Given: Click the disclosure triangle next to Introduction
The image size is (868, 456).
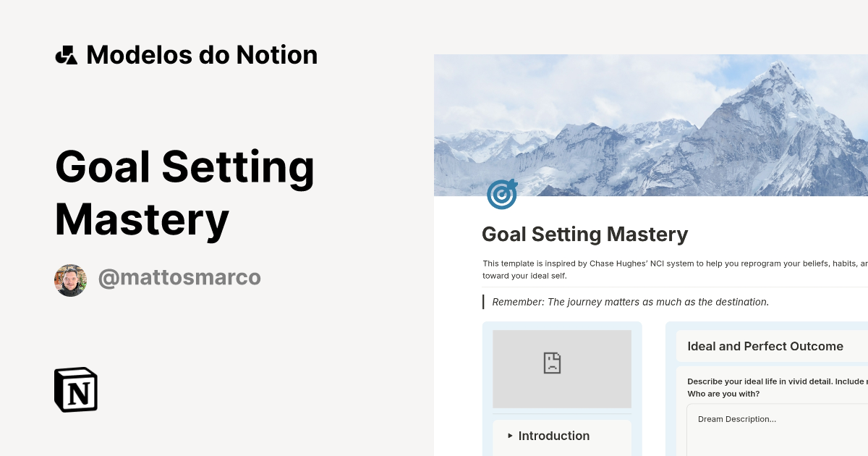Looking at the screenshot, I should [x=509, y=436].
